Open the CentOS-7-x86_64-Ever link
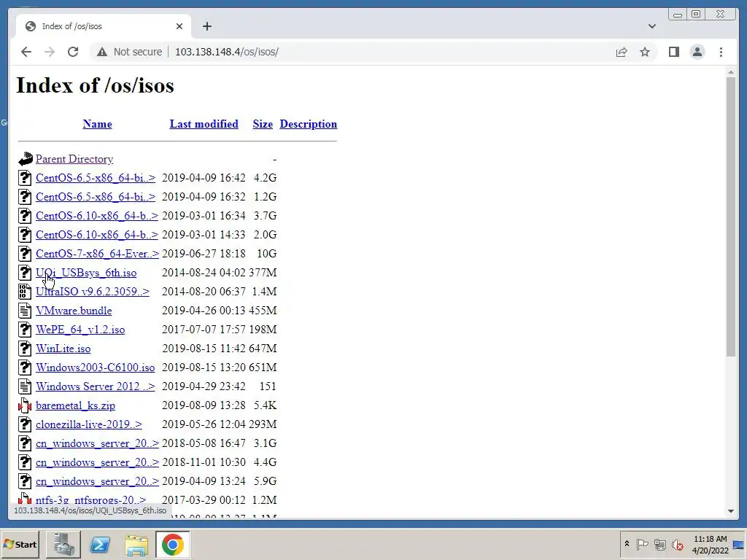 coord(97,254)
